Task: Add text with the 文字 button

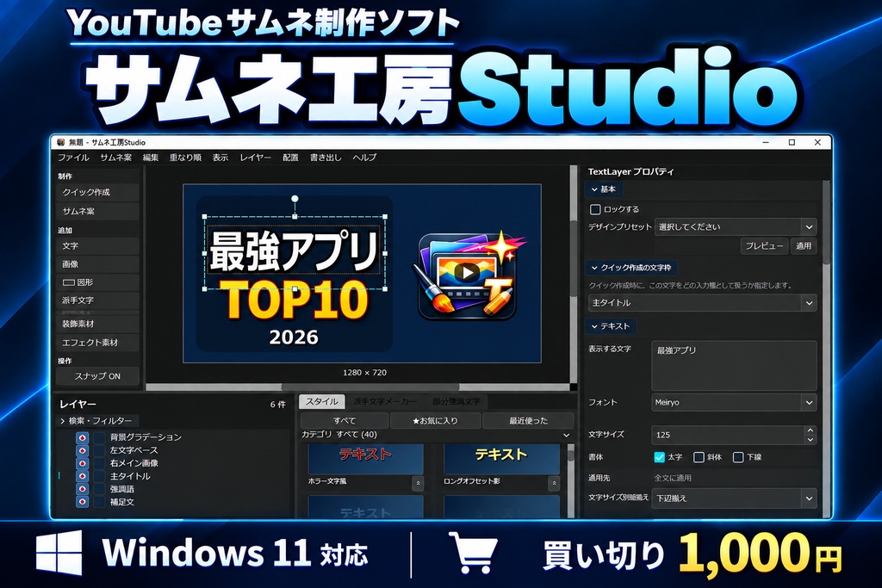Action: click(x=97, y=246)
